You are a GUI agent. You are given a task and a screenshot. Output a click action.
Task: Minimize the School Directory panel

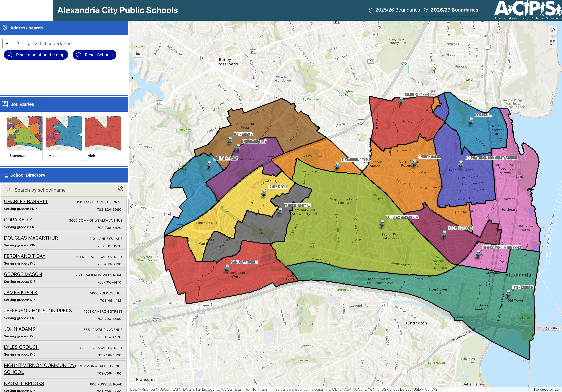121,174
